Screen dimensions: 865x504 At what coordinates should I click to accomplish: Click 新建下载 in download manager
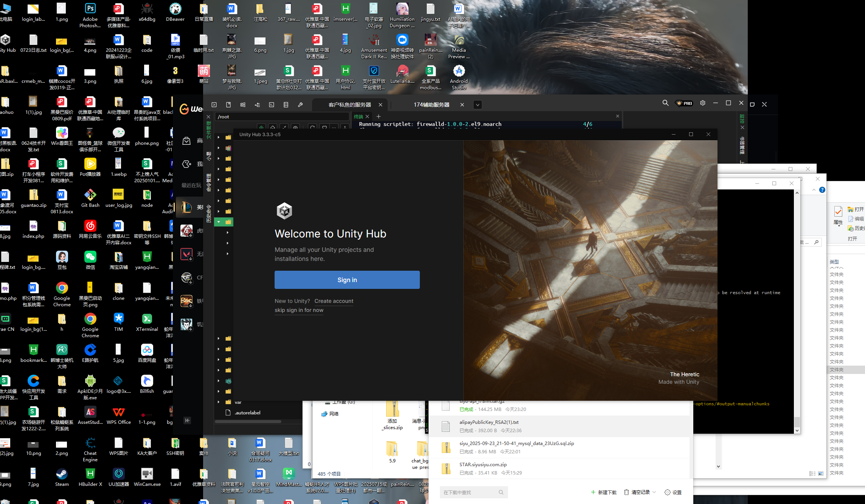604,492
